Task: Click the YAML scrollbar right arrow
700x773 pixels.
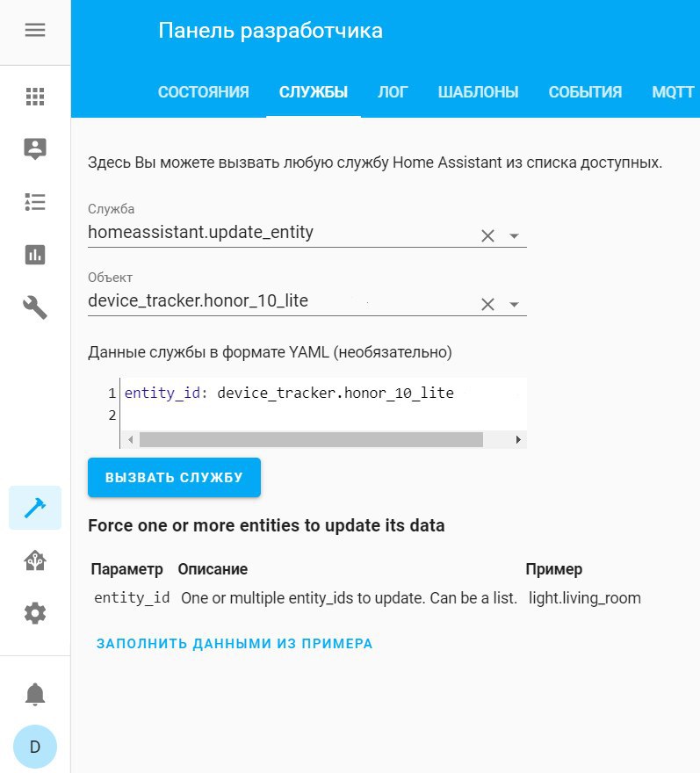Action: coord(518,439)
